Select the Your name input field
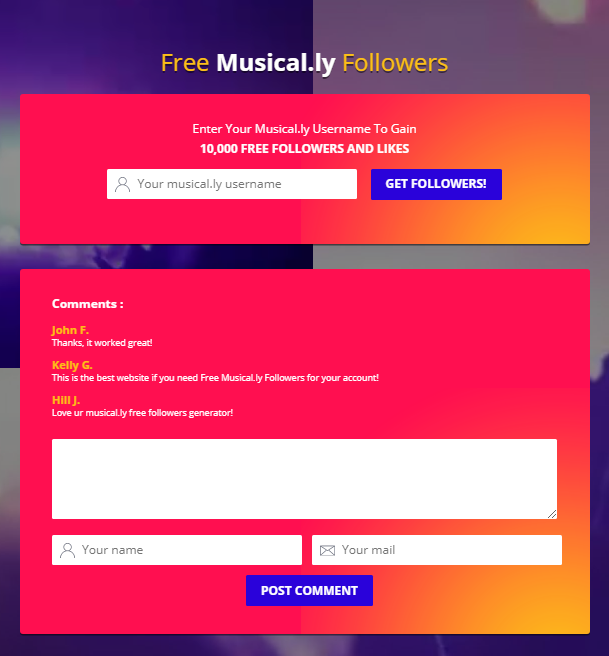Screen dimensions: 609x656 [x=177, y=550]
